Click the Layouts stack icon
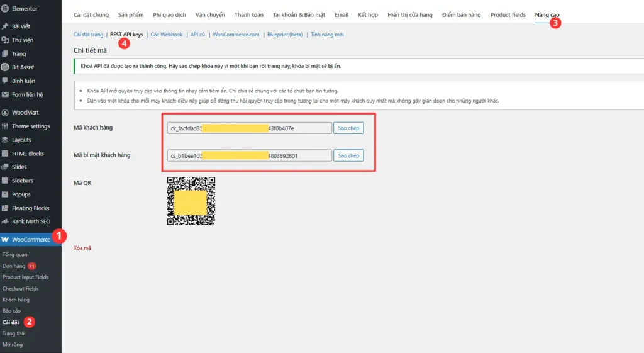Image resolution: width=644 pixels, height=353 pixels. (x=5, y=140)
